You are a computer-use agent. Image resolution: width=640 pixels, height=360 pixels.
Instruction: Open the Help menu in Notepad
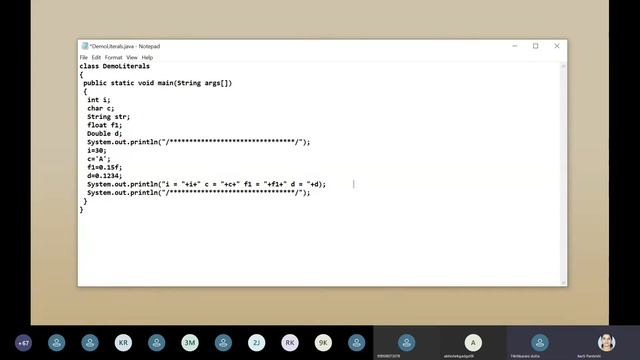147,58
